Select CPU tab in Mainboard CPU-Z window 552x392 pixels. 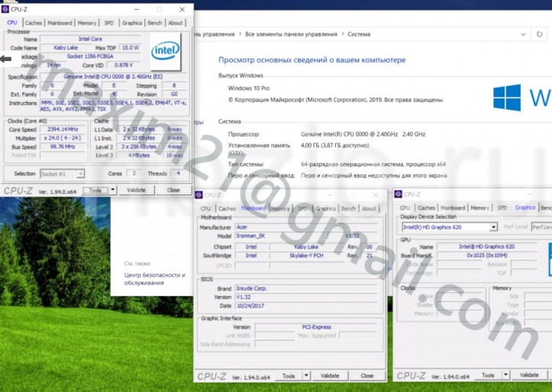(x=205, y=208)
